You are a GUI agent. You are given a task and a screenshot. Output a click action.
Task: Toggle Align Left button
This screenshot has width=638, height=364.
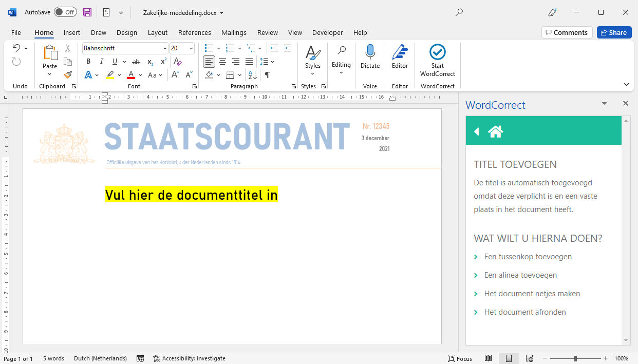pyautogui.click(x=209, y=62)
